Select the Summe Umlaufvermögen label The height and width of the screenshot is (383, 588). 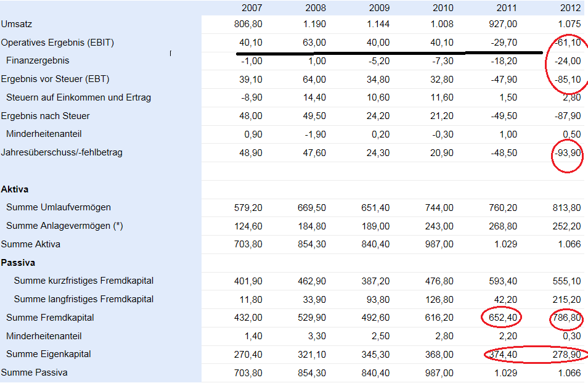click(x=59, y=207)
